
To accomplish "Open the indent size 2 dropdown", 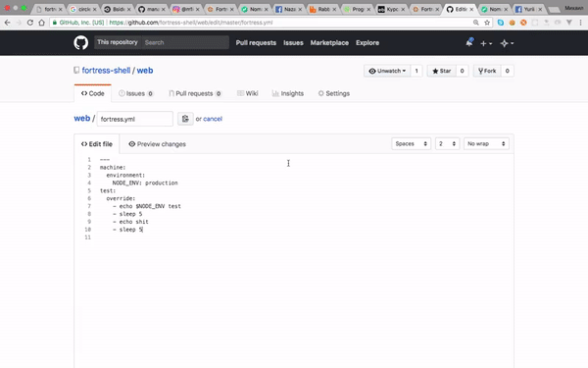I will point(447,144).
